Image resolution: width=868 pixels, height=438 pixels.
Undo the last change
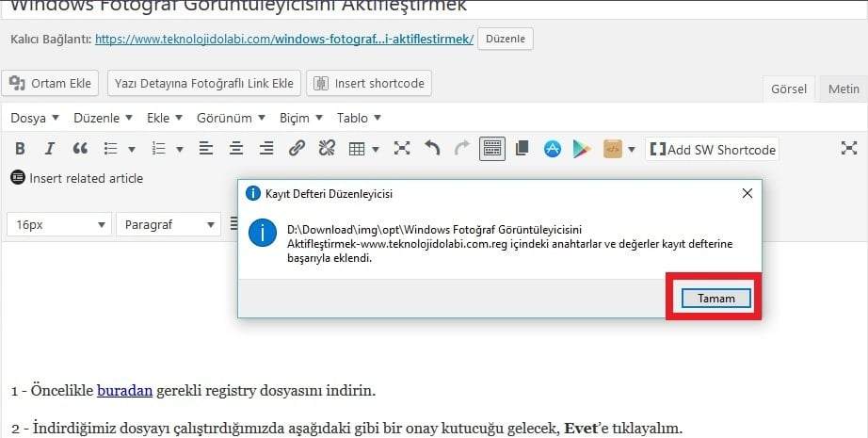coord(432,148)
